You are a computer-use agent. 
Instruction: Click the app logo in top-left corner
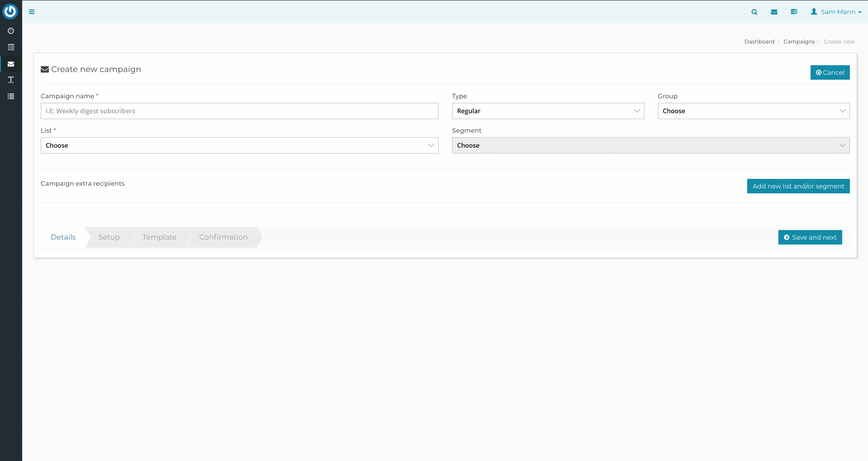tap(10, 12)
